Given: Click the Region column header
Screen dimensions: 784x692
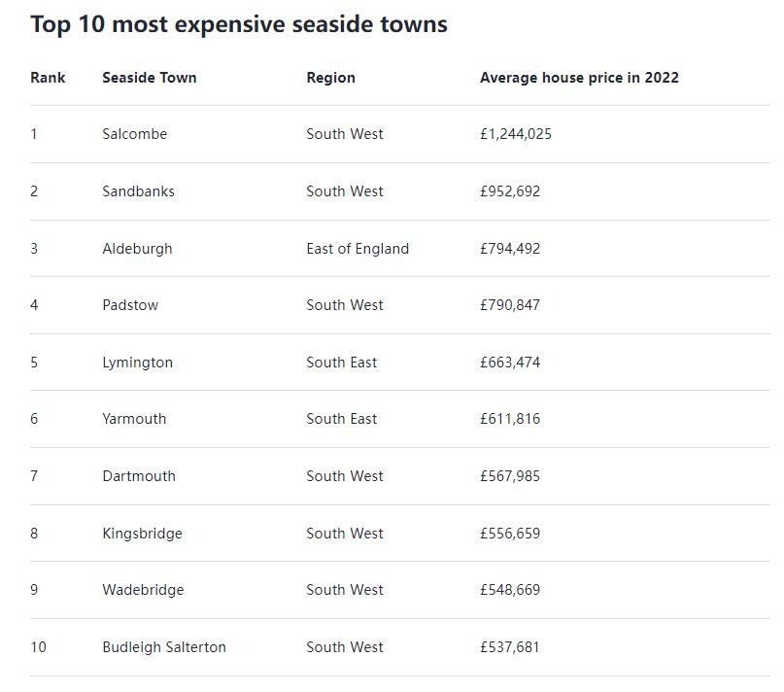Looking at the screenshot, I should [330, 78].
